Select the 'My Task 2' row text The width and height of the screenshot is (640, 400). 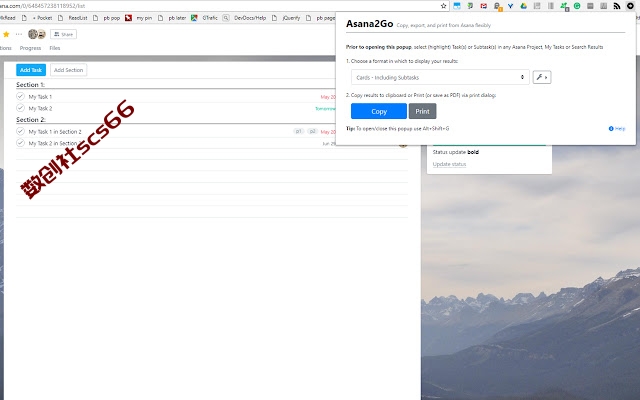[x=40, y=108]
